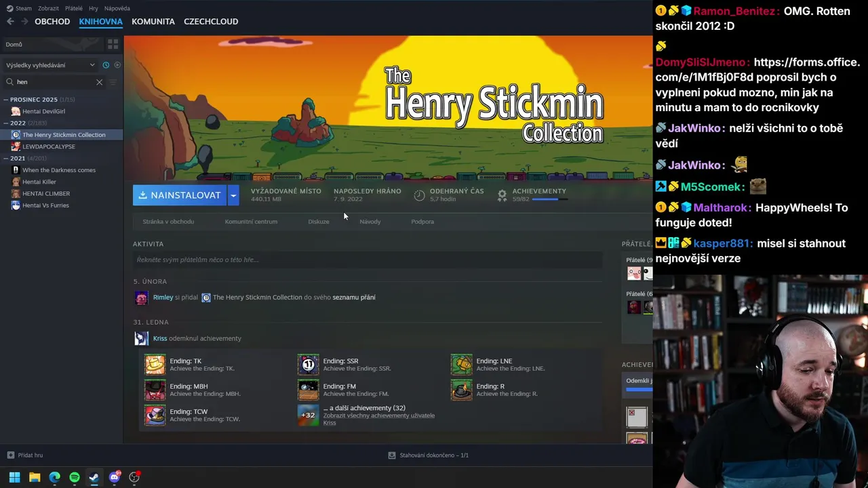
Task: Open the Přátelé menu
Action: tap(74, 9)
